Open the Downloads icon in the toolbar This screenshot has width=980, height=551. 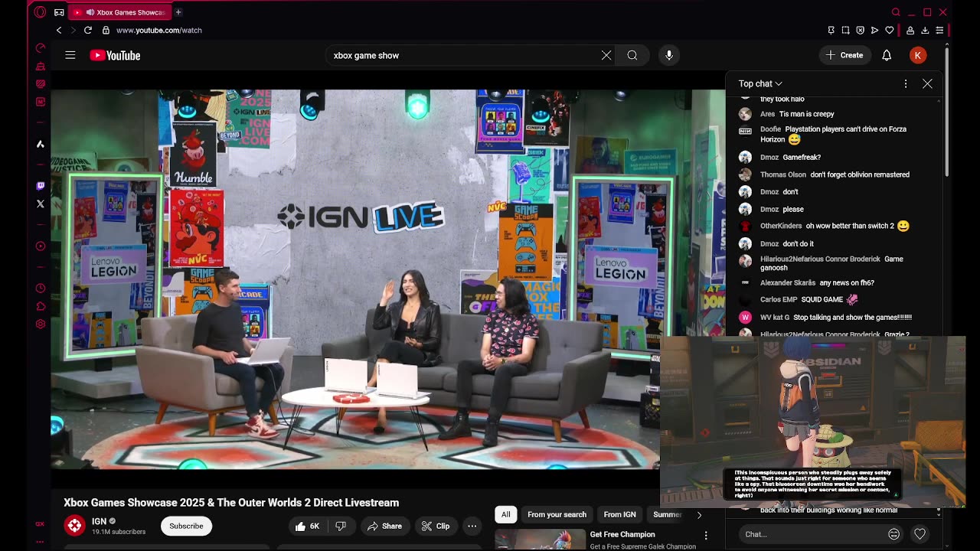coord(925,30)
